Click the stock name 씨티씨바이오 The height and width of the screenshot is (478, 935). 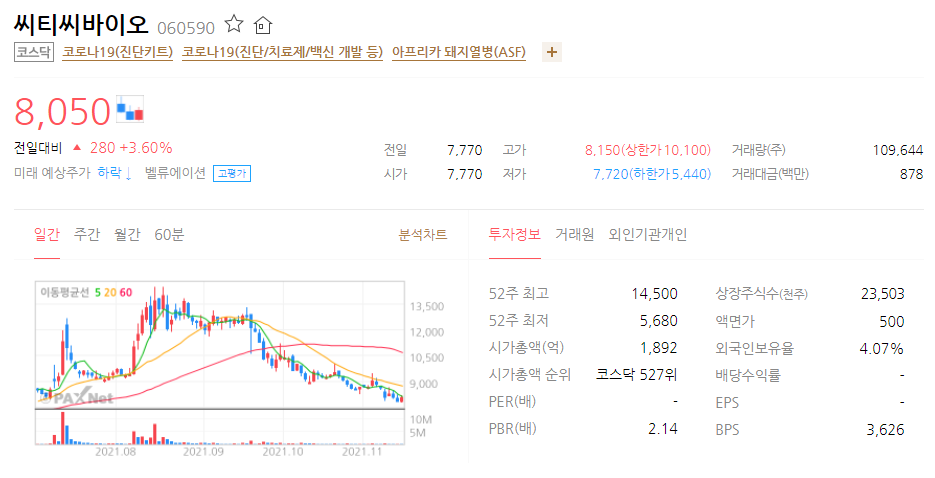pyautogui.click(x=81, y=24)
